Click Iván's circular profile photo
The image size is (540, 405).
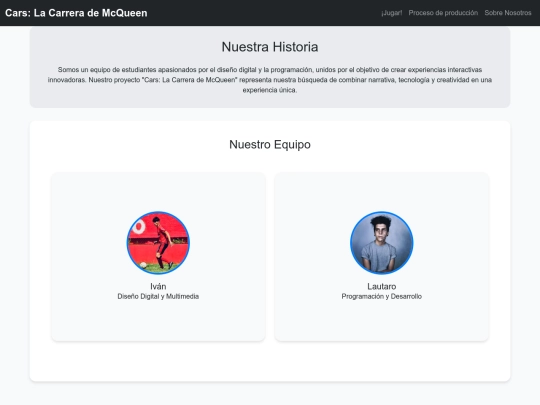point(158,243)
